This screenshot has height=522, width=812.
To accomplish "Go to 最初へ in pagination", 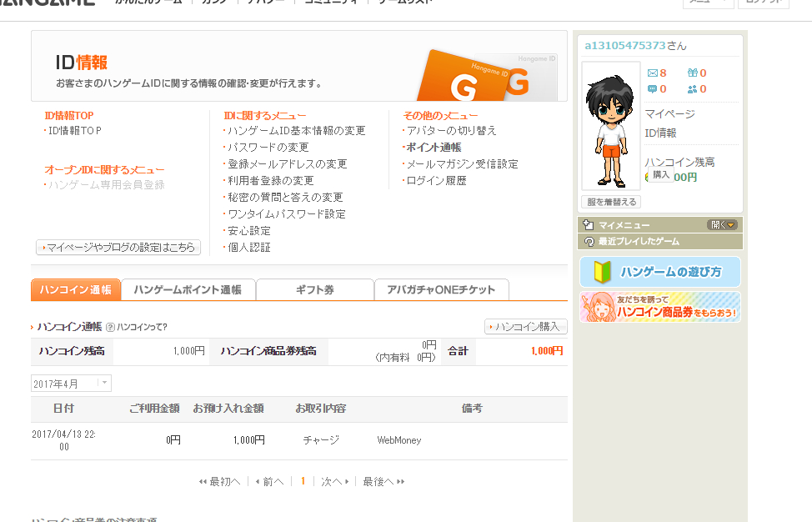I will tap(220, 482).
